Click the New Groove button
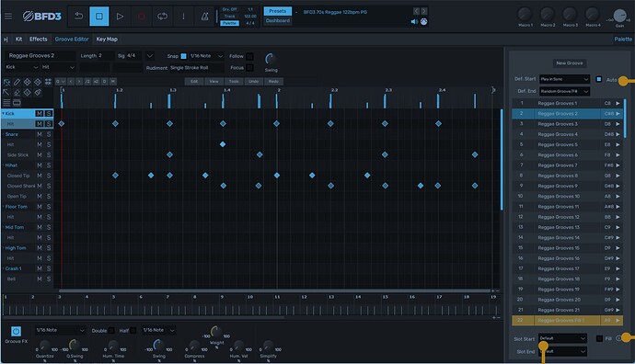 570,63
